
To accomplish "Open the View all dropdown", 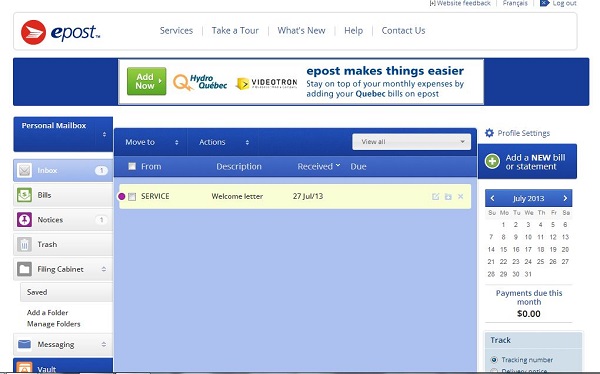I will point(411,142).
